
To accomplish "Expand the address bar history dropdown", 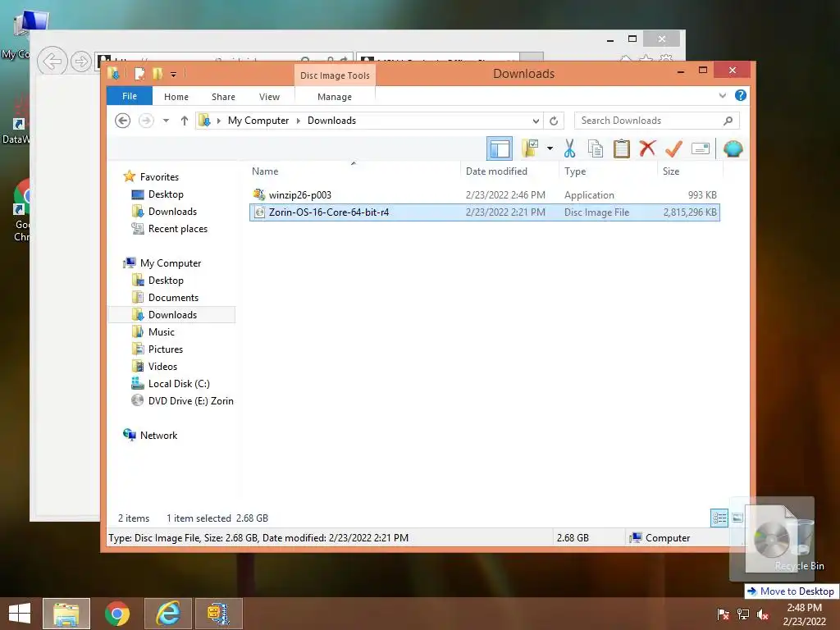I will click(535, 121).
